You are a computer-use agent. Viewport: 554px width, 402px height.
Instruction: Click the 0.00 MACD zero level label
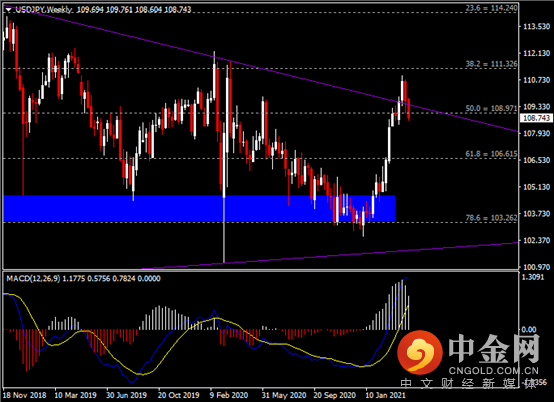coord(529,330)
